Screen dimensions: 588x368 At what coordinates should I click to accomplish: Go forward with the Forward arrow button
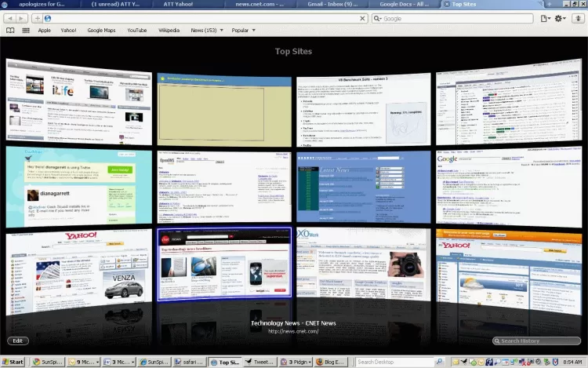[21, 18]
